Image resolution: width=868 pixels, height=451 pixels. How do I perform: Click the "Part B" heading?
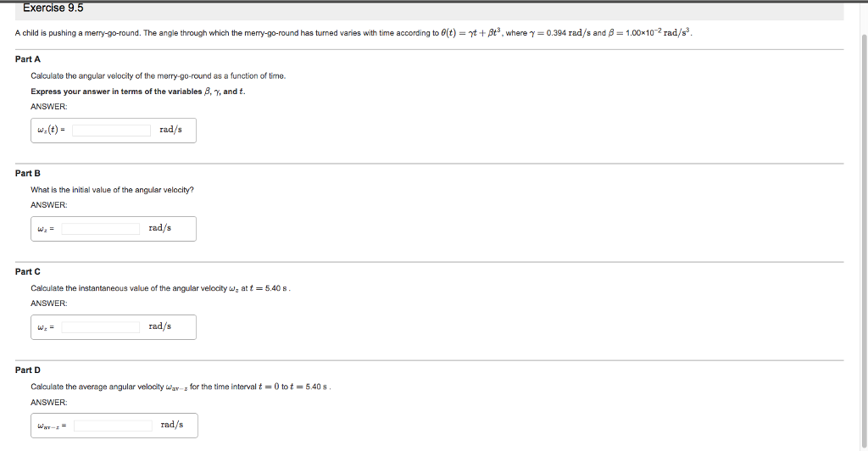point(28,173)
